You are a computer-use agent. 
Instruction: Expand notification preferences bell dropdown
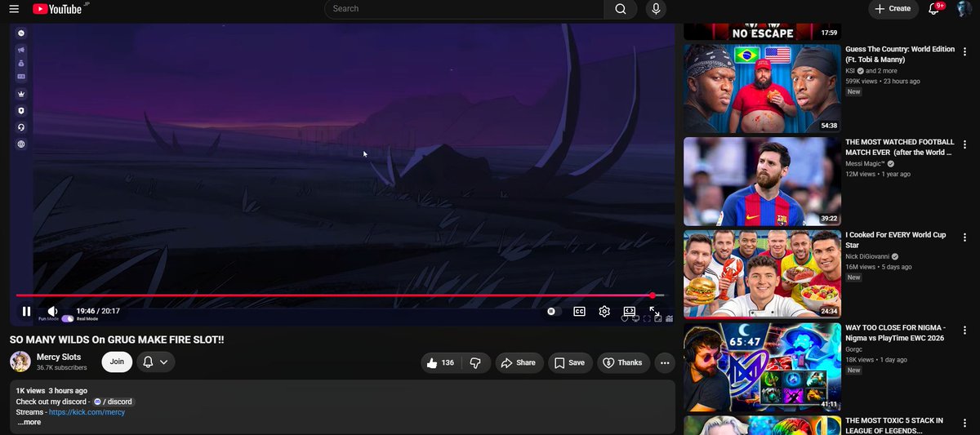(155, 362)
